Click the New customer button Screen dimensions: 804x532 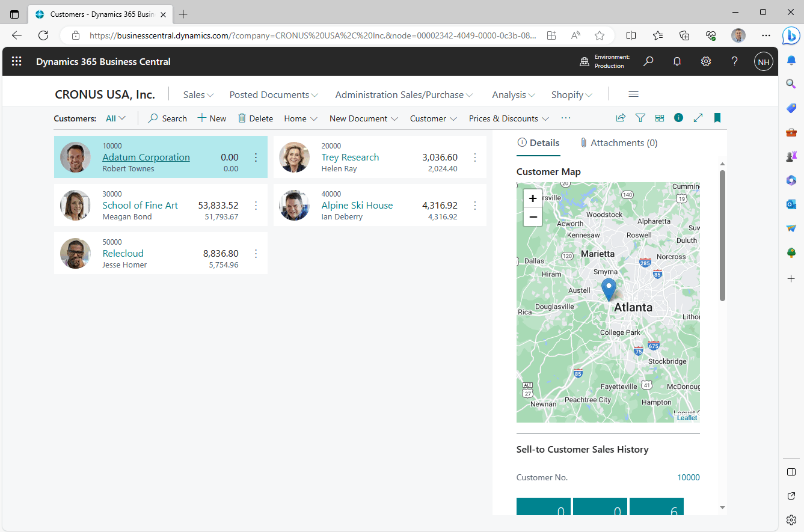(x=212, y=118)
